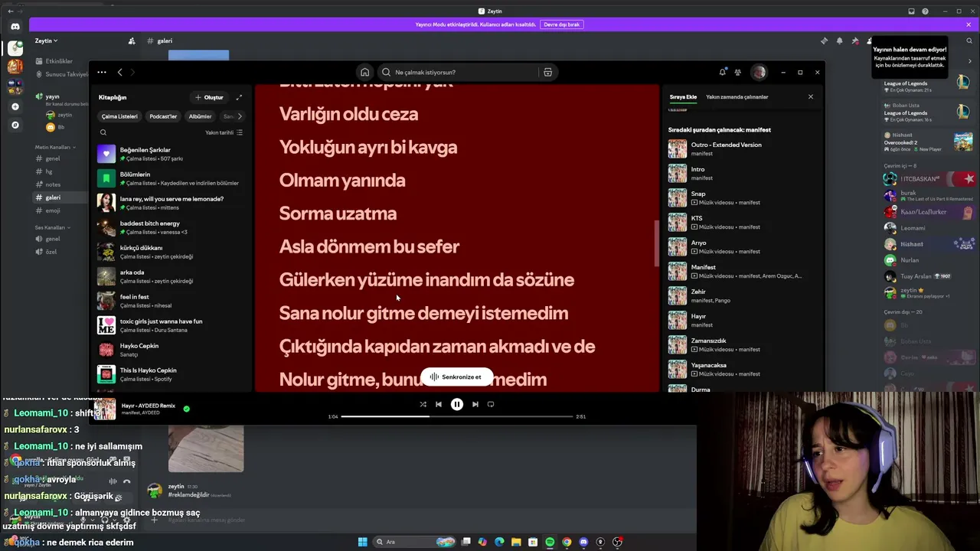Pause the playing song

pos(456,404)
